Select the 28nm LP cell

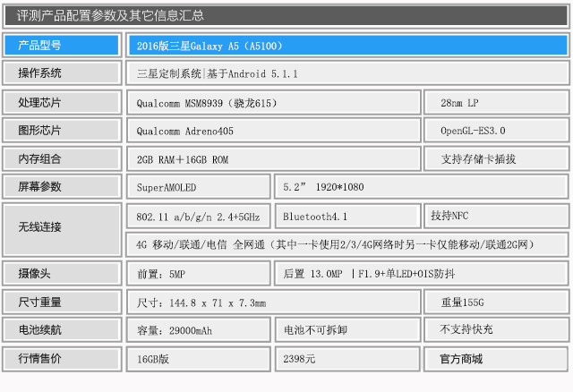[495, 103]
